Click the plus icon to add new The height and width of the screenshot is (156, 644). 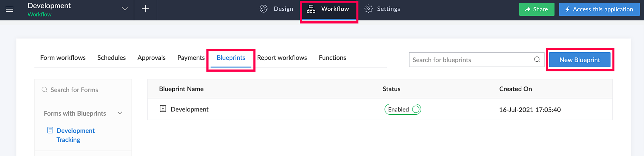point(146,9)
